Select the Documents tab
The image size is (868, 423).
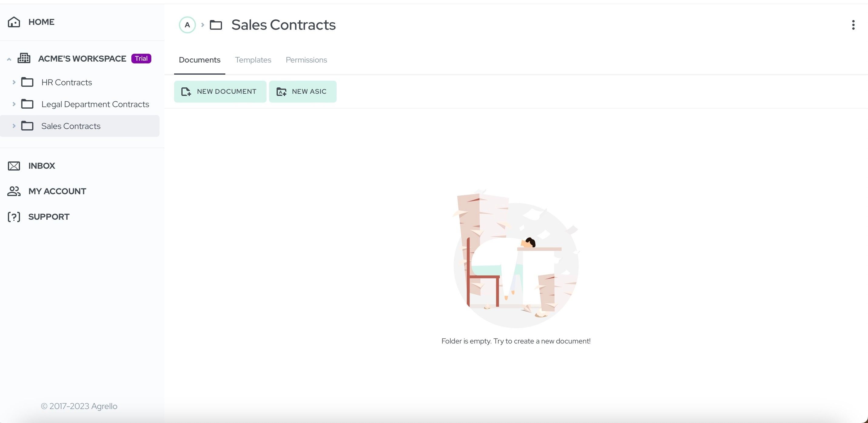pos(200,60)
